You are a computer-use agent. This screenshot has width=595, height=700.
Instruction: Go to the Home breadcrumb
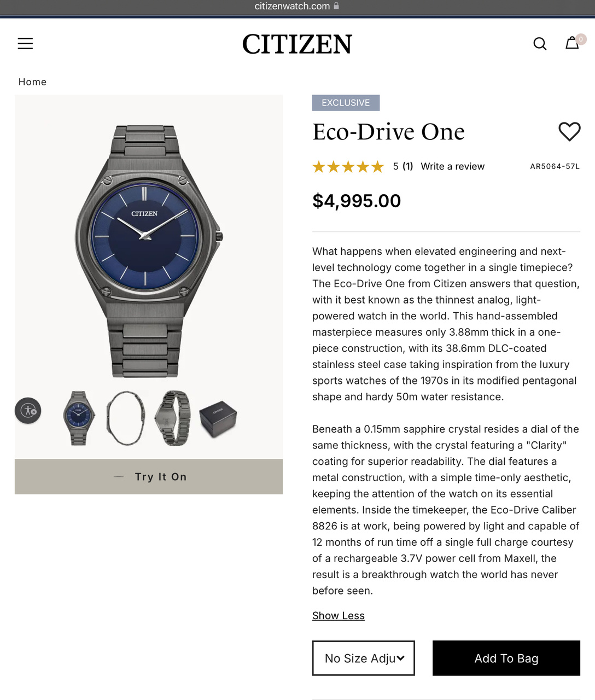32,82
